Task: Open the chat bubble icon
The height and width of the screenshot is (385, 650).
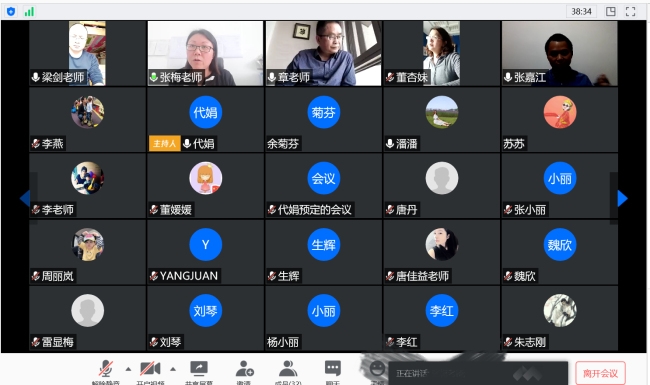Action: pos(332,368)
